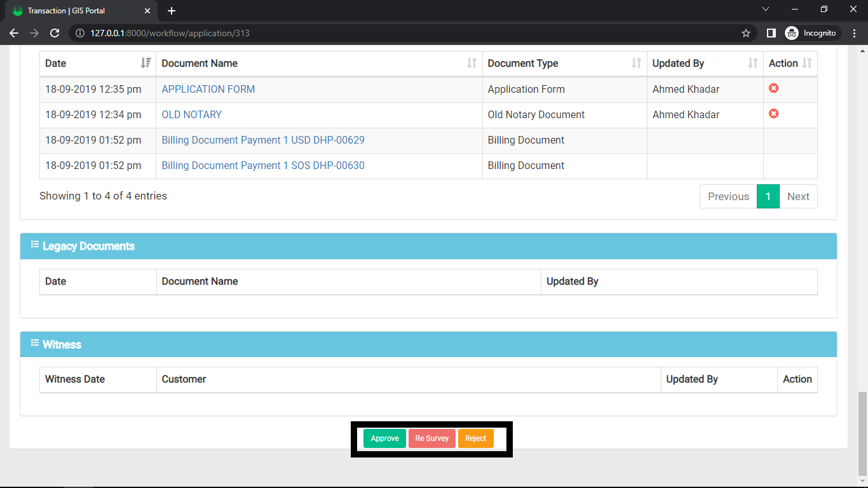
Task: Click Witness panel list icon
Action: coord(35,344)
